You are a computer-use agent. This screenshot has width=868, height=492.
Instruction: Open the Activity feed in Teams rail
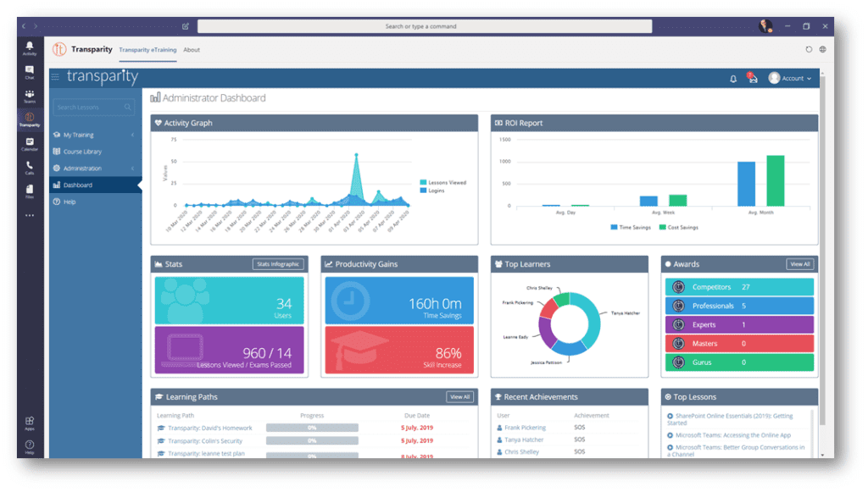(30, 47)
